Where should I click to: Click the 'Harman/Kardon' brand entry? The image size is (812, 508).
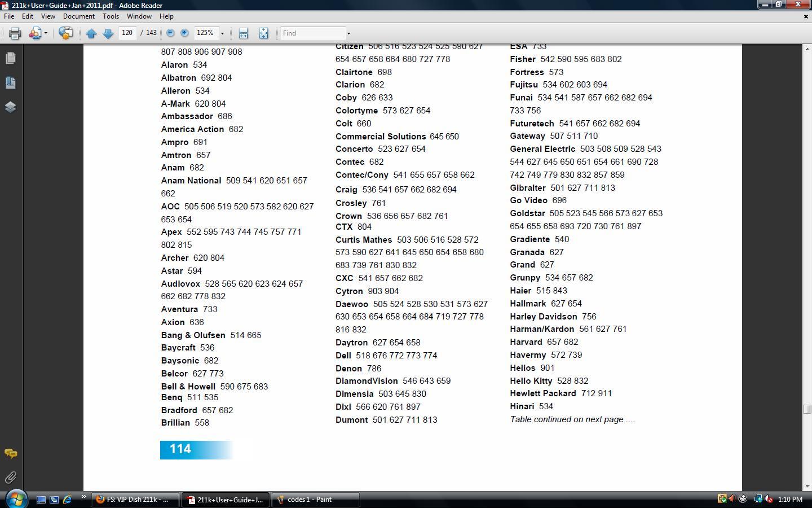[x=542, y=329]
